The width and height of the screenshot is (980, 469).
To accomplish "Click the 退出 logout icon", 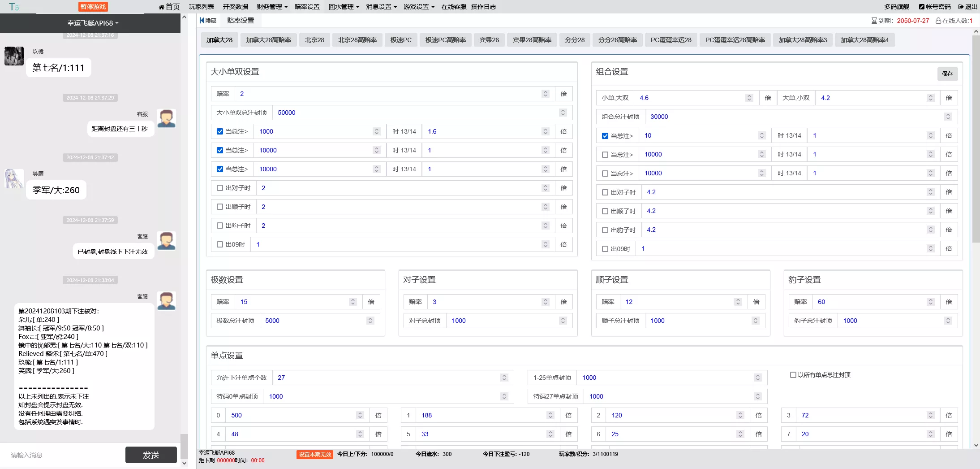I will pos(961,7).
